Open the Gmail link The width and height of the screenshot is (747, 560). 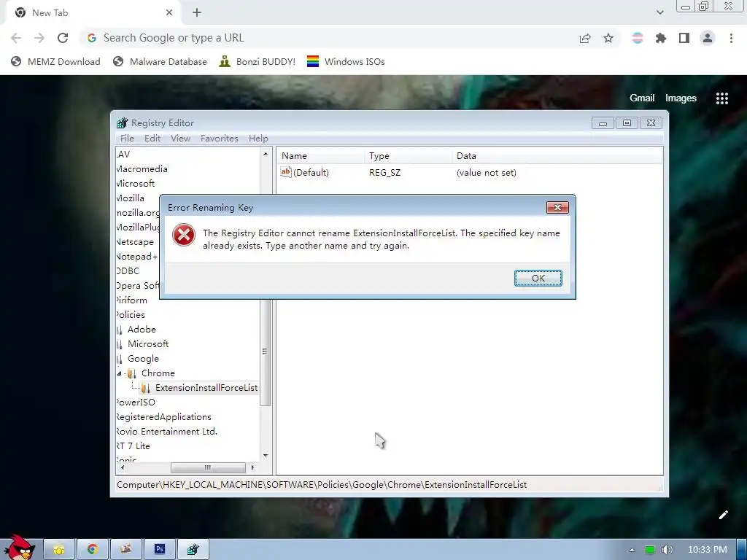pos(642,98)
